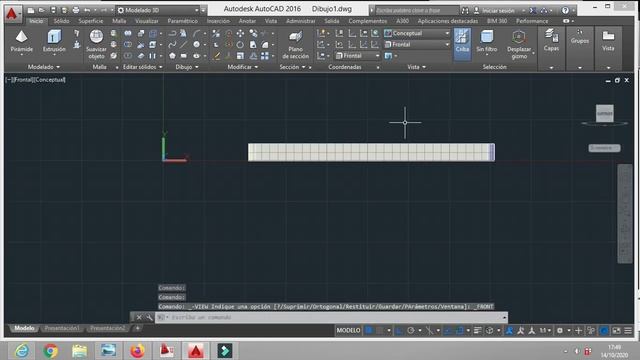
Task: Click the Desplazar gizmo tool
Action: pos(519,44)
